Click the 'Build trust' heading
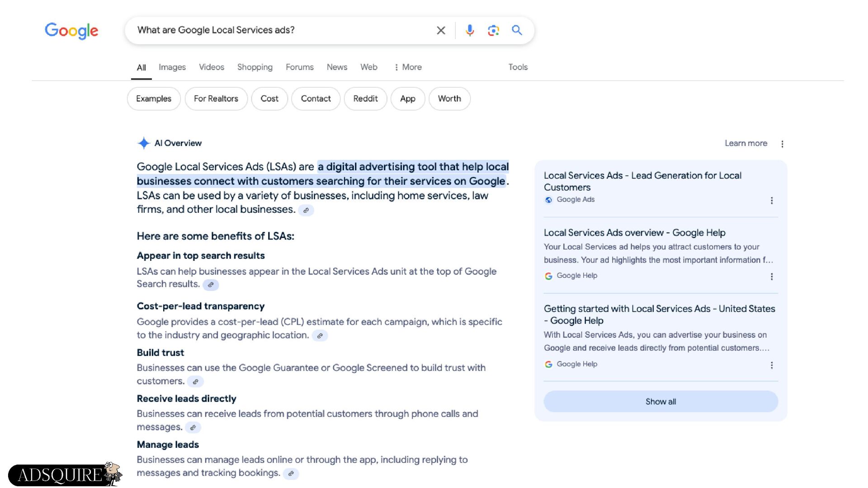The width and height of the screenshot is (868, 488). click(160, 352)
